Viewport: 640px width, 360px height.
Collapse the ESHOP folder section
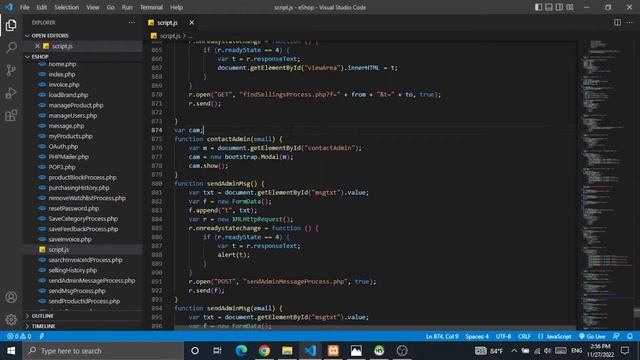click(37, 56)
